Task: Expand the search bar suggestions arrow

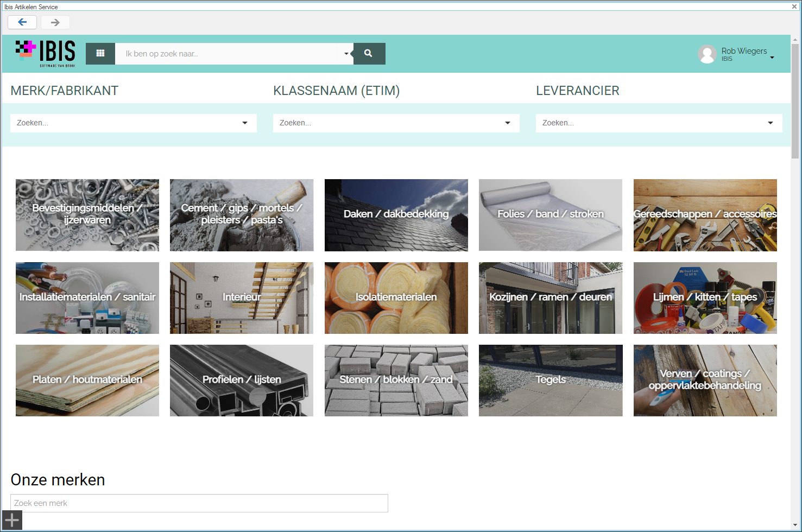Action: pyautogui.click(x=346, y=53)
